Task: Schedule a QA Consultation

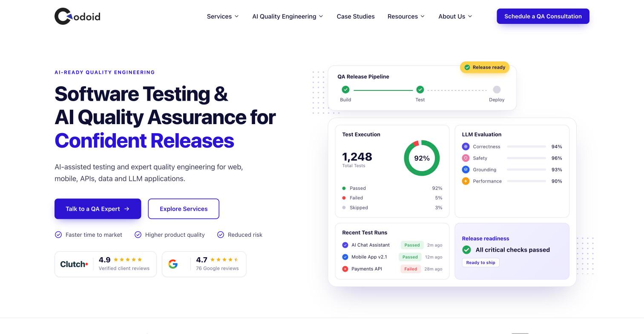Action: coord(543,16)
